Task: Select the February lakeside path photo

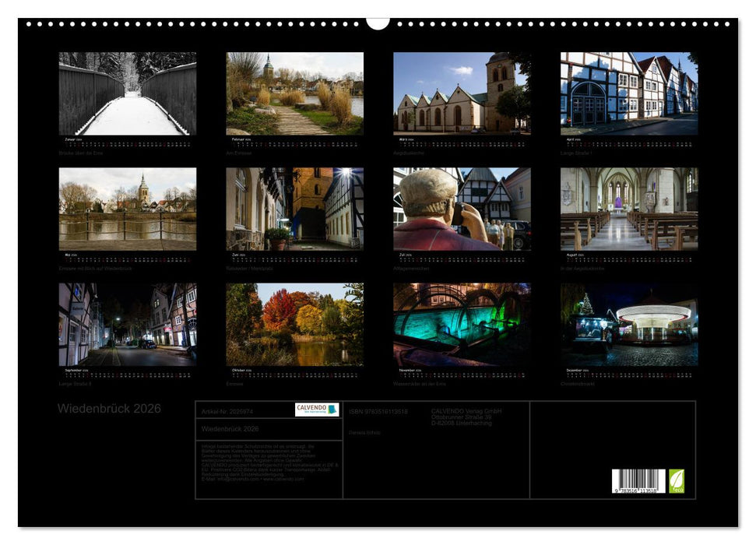Action: pos(294,93)
